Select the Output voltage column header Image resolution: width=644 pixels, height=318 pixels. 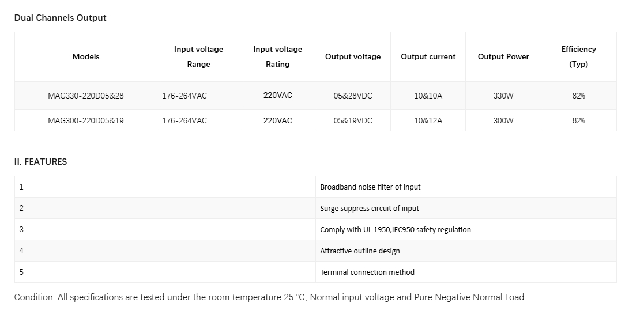(x=353, y=56)
